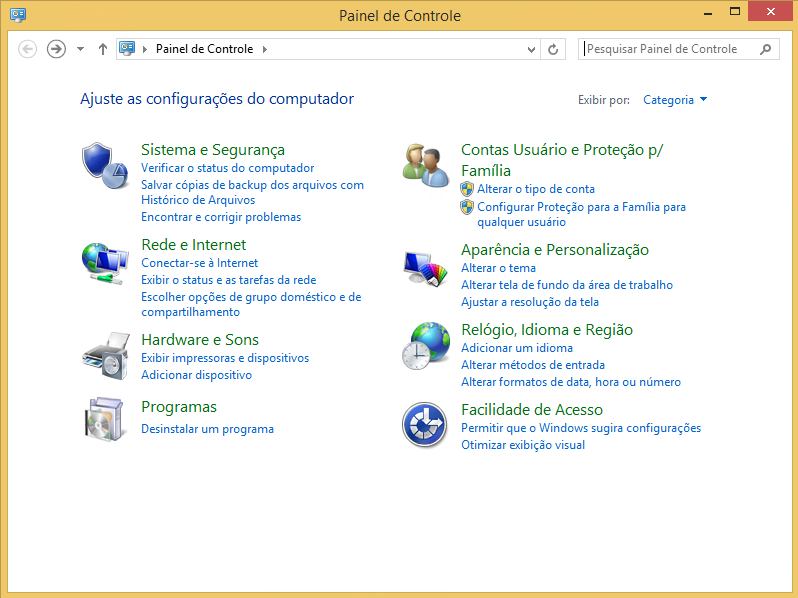Screen dimensions: 798x598
Task: Select Otimizar exibição visual
Action: [x=523, y=445]
